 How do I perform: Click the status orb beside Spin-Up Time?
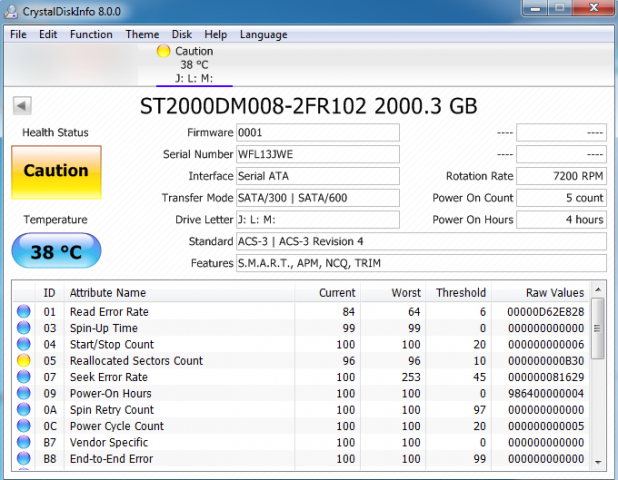click(x=24, y=328)
